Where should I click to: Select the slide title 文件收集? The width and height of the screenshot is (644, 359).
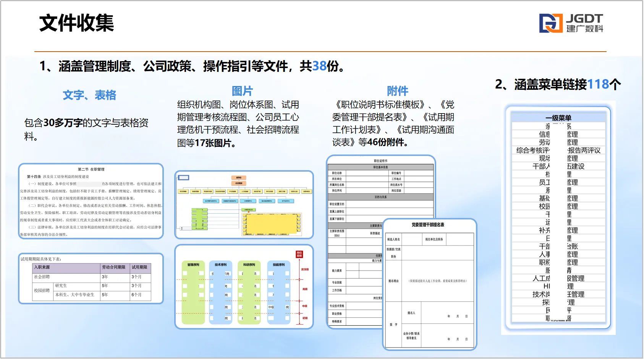point(76,23)
